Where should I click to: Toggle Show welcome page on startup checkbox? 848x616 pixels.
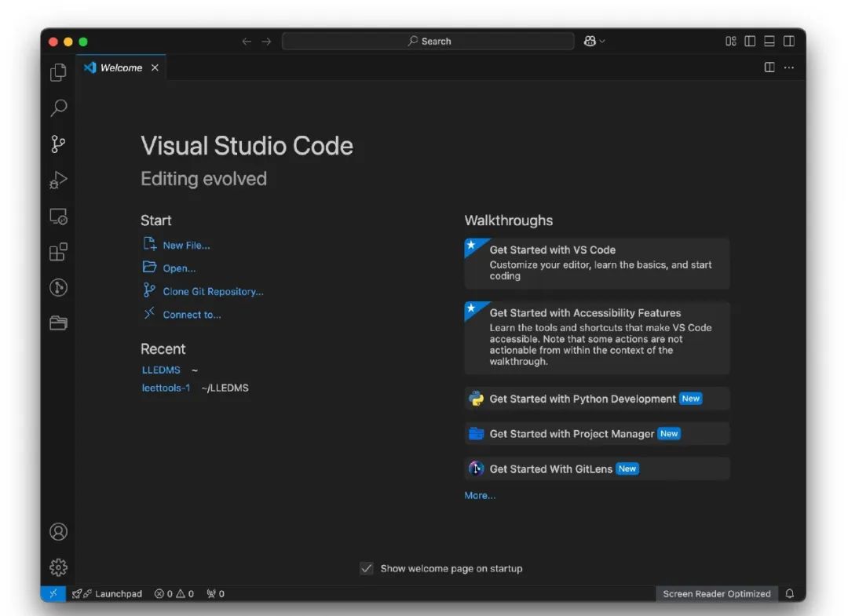pyautogui.click(x=366, y=568)
